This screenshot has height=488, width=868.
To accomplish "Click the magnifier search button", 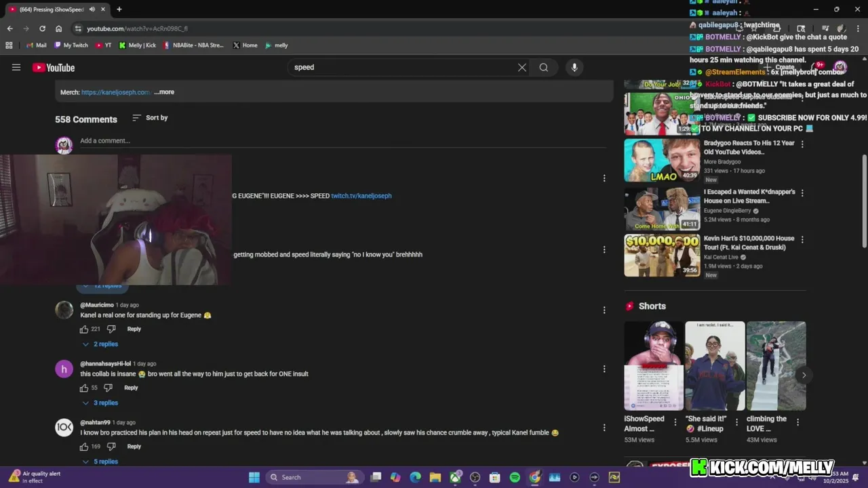I will point(544,67).
